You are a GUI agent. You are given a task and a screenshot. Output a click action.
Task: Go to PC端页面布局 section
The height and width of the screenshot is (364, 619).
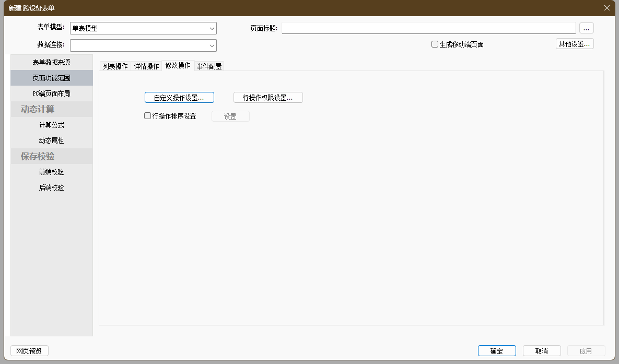[51, 93]
